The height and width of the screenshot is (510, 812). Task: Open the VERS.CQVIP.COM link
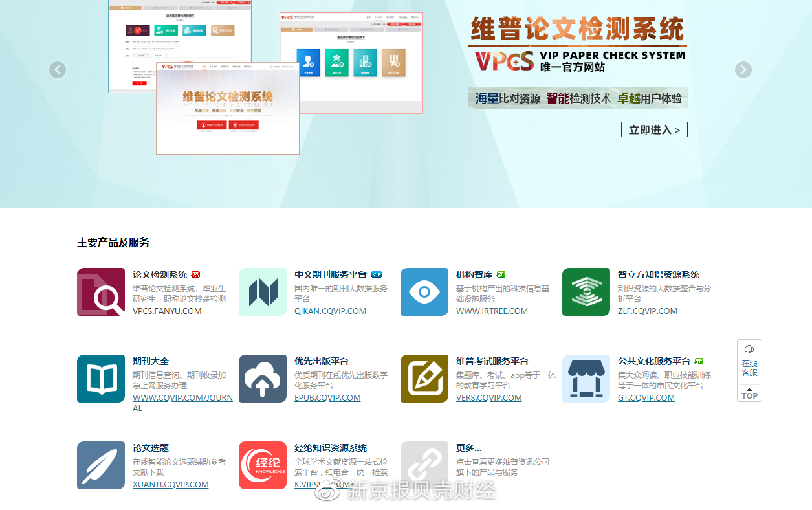pyautogui.click(x=488, y=398)
